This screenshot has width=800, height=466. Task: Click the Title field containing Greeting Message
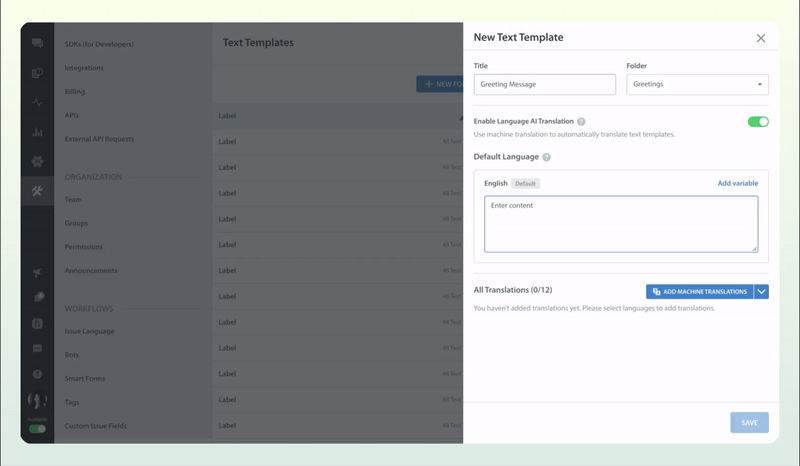click(544, 85)
